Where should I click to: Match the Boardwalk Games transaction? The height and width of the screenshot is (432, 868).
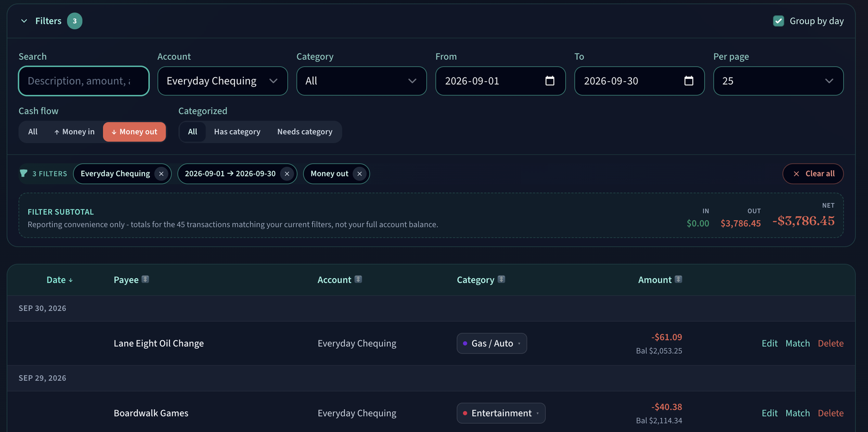pyautogui.click(x=798, y=413)
